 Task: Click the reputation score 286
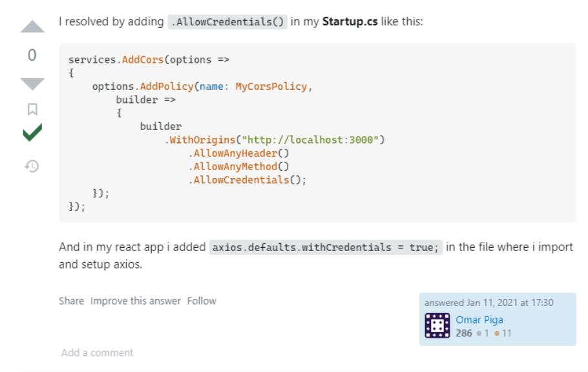(x=463, y=334)
